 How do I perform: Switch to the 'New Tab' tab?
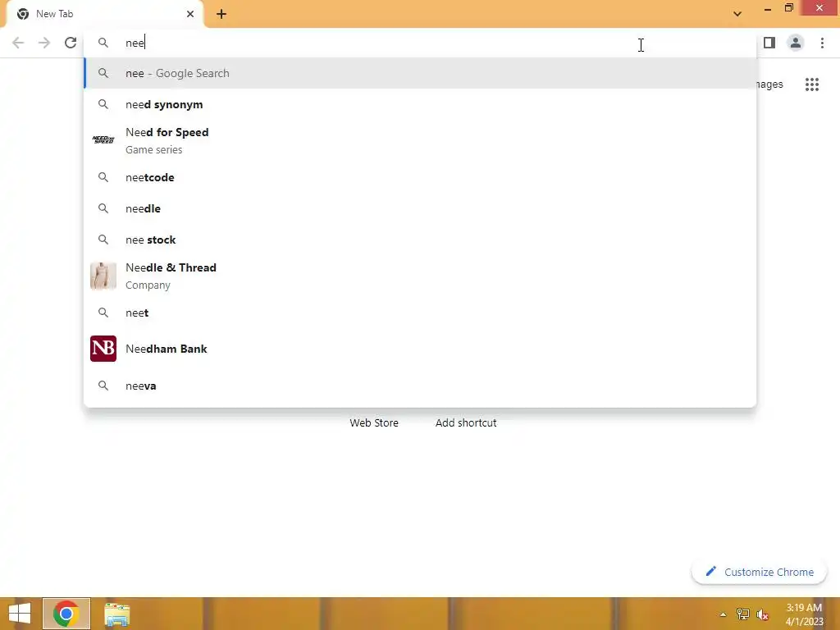[x=104, y=14]
